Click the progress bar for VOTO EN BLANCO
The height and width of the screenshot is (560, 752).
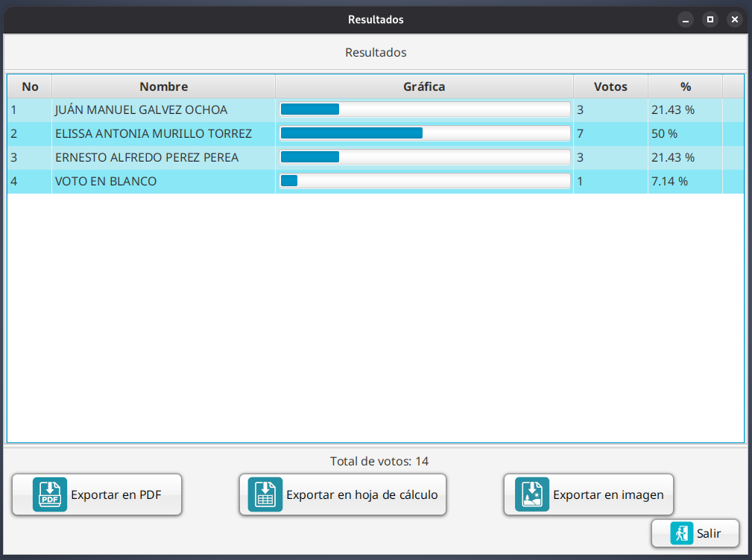tap(425, 181)
